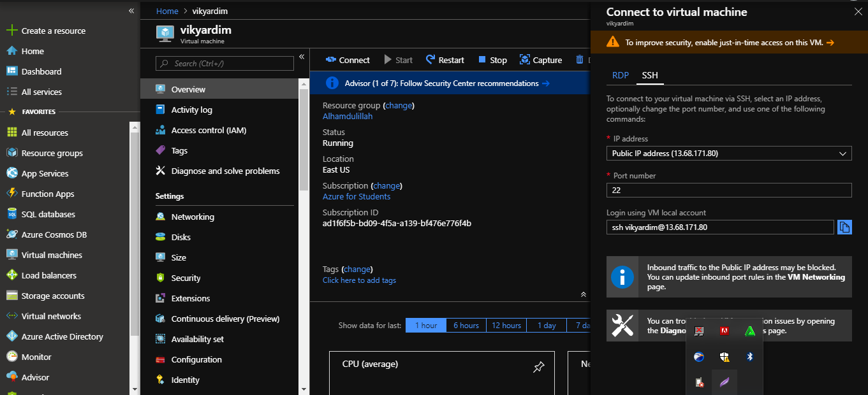The width and height of the screenshot is (868, 395).
Task: Collapse the left portal sidebar
Action: pyautogui.click(x=131, y=11)
